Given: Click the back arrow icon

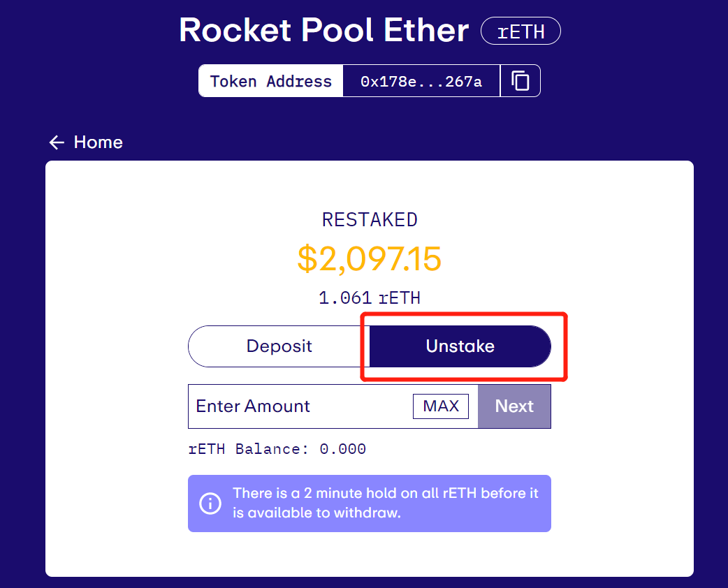Looking at the screenshot, I should 57,142.
